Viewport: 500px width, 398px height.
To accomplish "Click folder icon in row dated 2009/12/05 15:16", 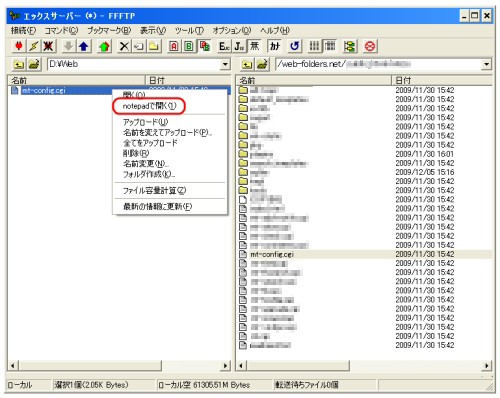I will [x=243, y=172].
